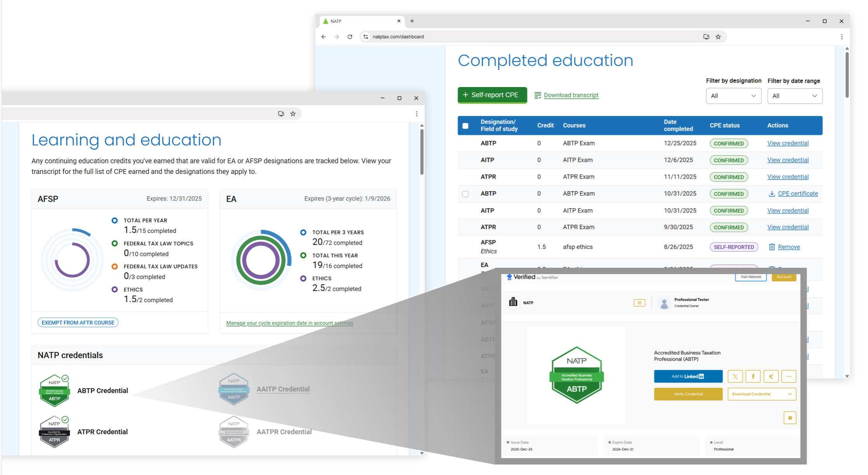Screen dimensions: 868x475
Task: Open more share options ellipsis icon
Action: pyautogui.click(x=789, y=376)
